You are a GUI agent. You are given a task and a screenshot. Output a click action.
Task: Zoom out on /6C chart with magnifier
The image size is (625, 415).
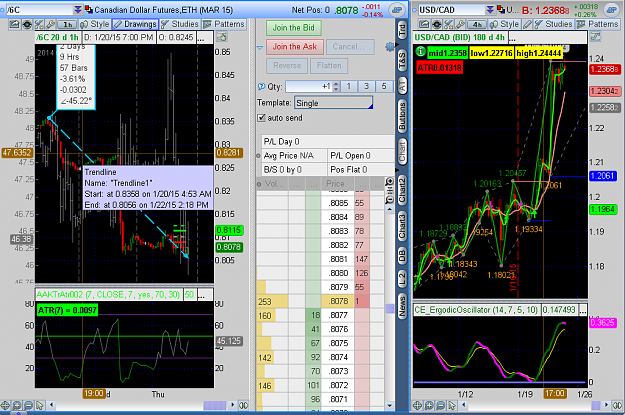[28, 405]
